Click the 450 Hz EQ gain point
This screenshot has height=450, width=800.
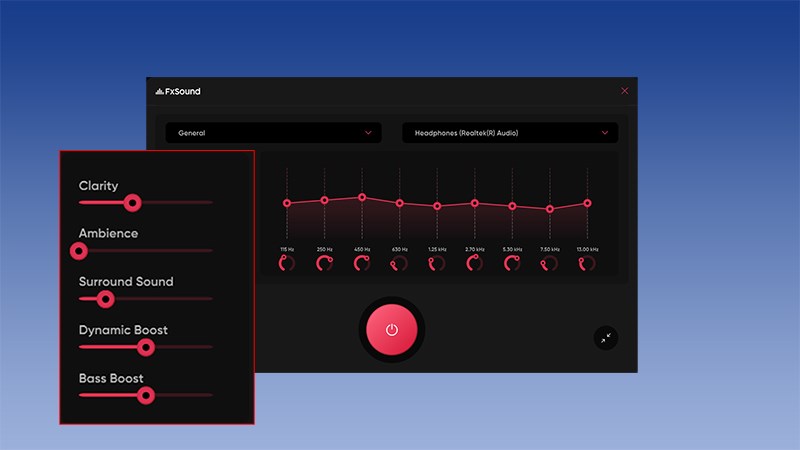pyautogui.click(x=362, y=197)
